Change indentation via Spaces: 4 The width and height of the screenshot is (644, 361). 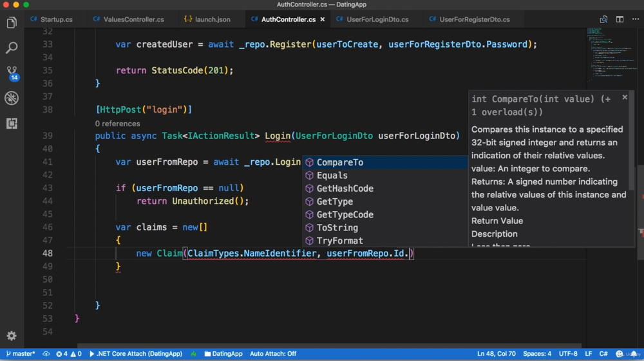coord(537,354)
